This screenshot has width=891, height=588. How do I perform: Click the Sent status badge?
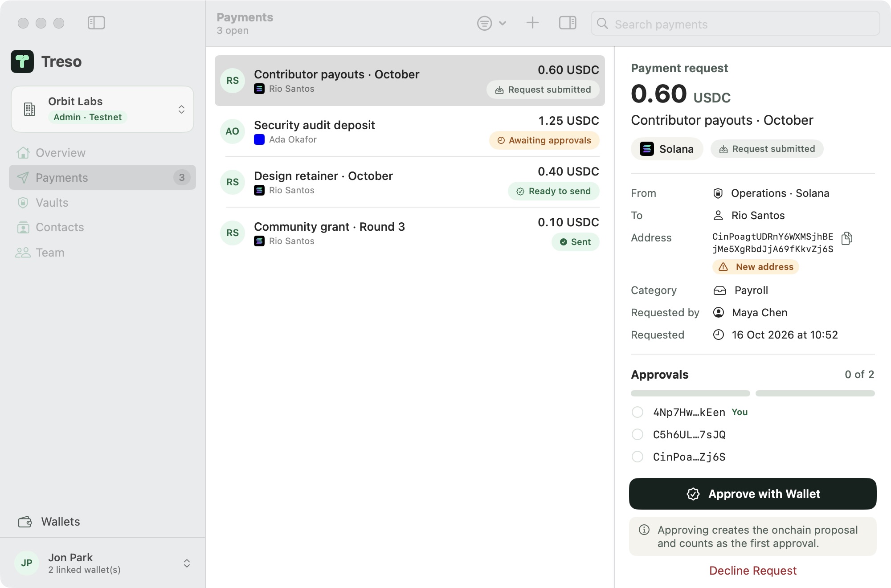click(x=576, y=242)
